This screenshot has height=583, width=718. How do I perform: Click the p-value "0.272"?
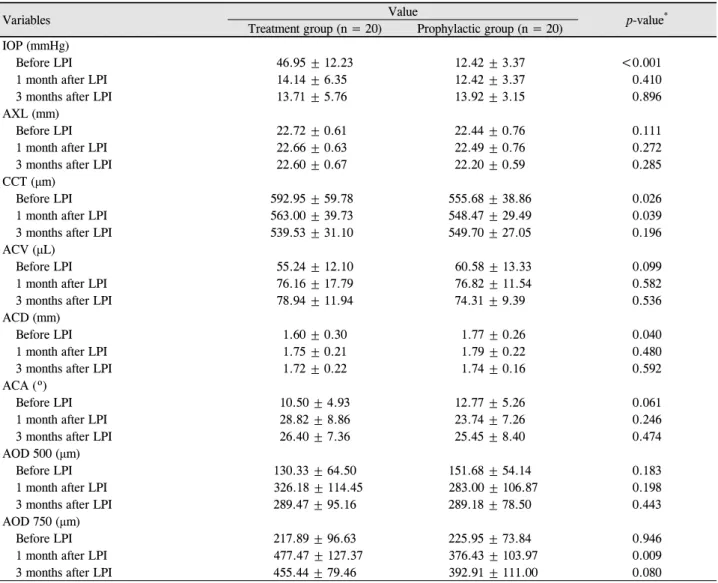pyautogui.click(x=647, y=147)
